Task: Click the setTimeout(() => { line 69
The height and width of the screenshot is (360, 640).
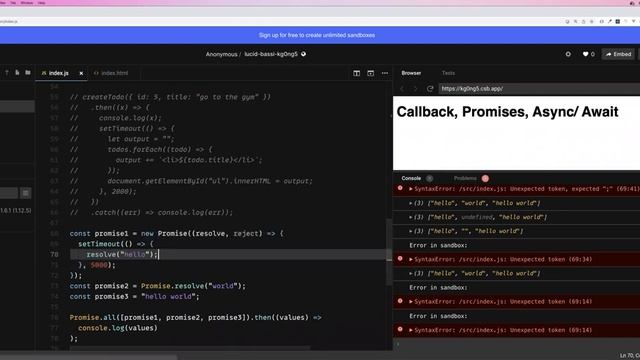Action: tap(116, 244)
